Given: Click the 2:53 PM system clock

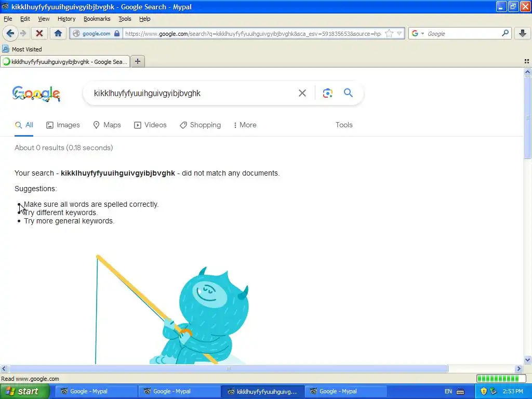Looking at the screenshot, I should [x=513, y=392].
